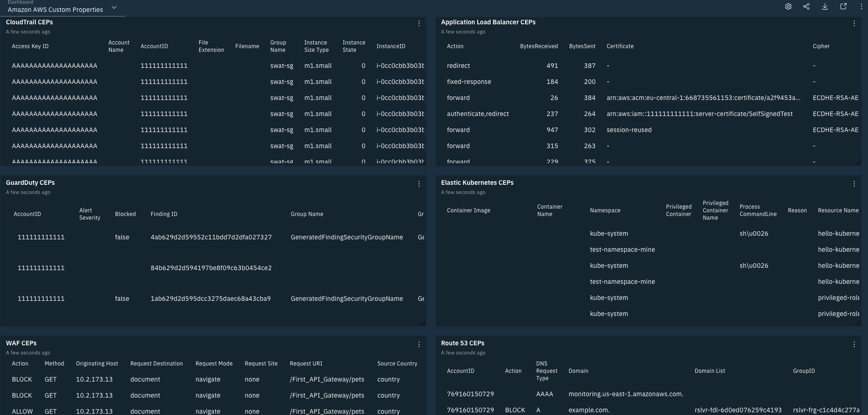Screen dimensions: 868x415
Task: Click the Cipher column header
Action: pyautogui.click(x=821, y=46)
